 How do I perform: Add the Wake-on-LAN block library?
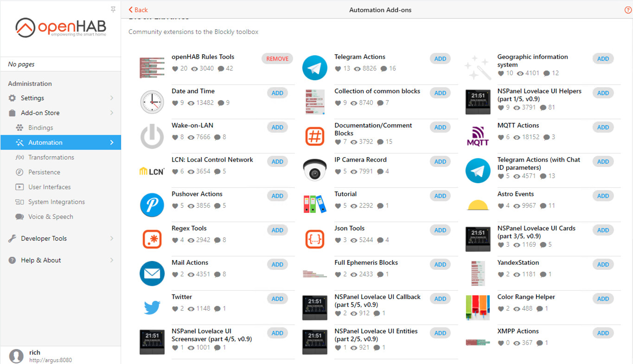pos(277,128)
